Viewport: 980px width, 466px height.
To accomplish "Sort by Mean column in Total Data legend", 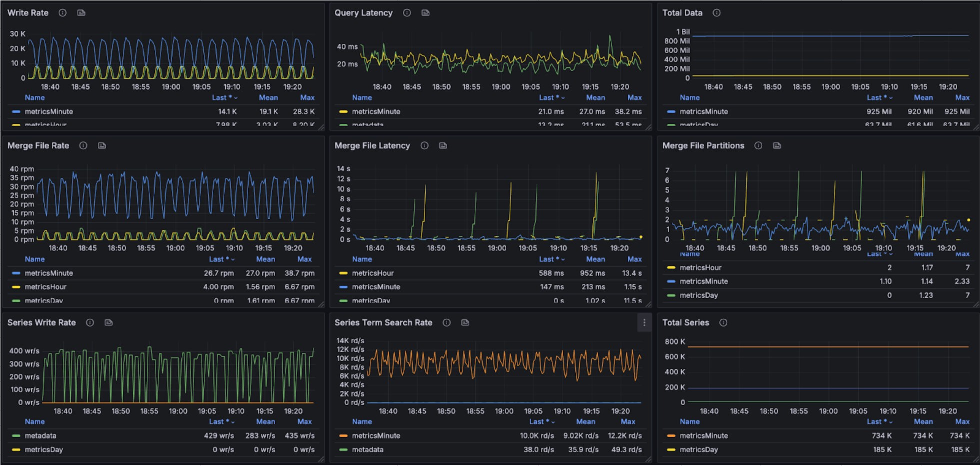I will coord(923,98).
